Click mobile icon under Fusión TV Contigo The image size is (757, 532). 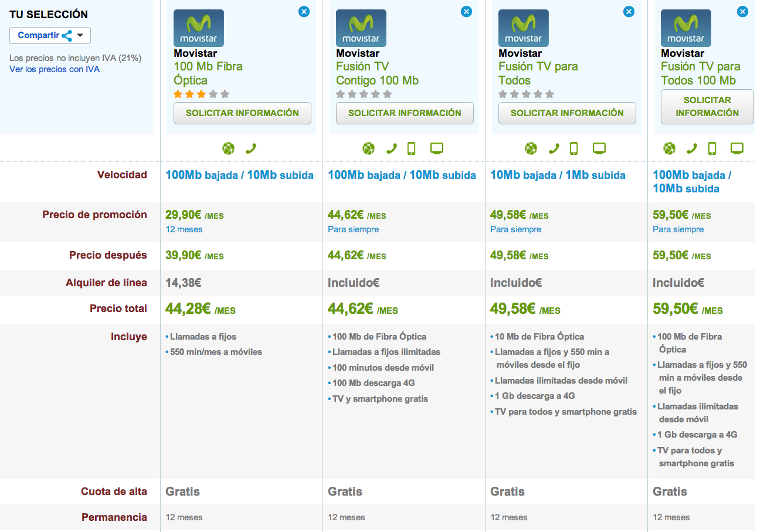pos(411,148)
